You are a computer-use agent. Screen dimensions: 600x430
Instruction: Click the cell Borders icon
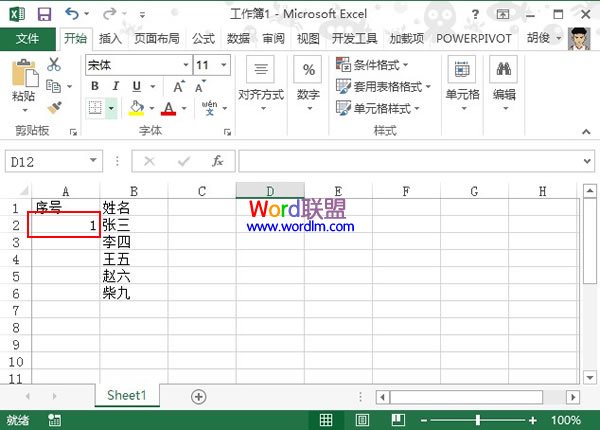click(x=95, y=108)
